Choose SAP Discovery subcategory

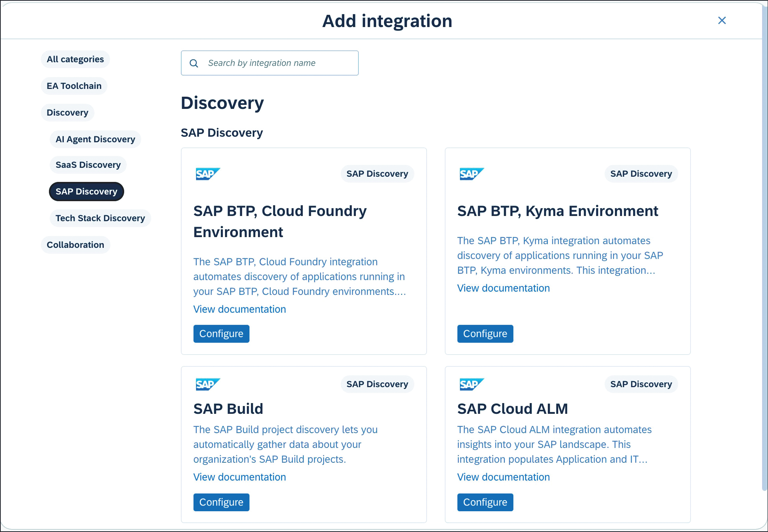(86, 192)
